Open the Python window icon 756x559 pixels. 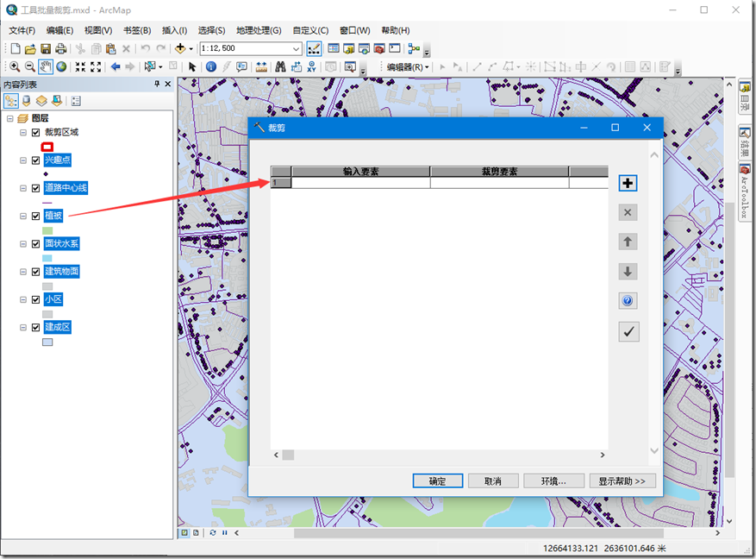coord(395,48)
